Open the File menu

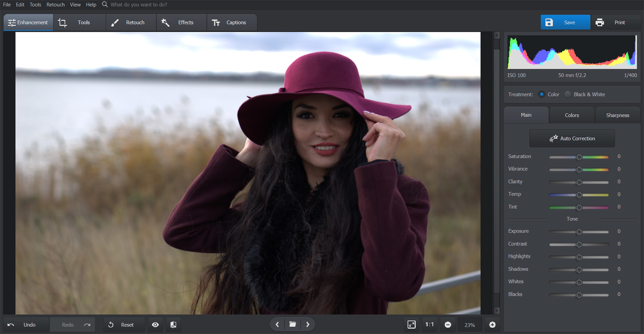(7, 5)
